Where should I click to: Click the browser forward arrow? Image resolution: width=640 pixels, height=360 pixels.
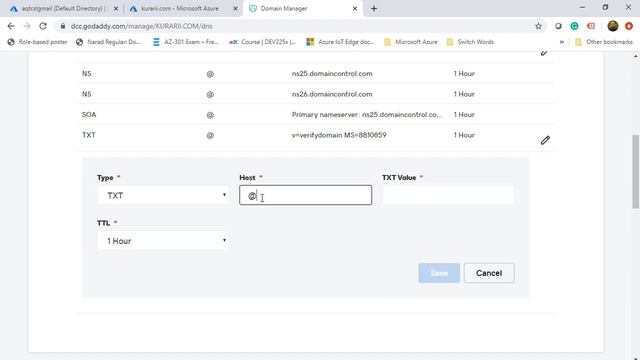27,26
